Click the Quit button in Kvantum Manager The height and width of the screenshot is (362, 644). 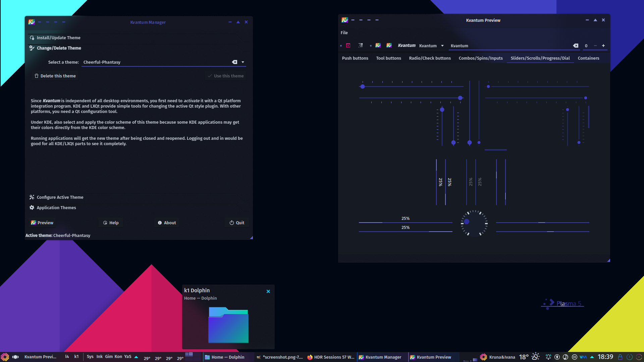coord(237,223)
